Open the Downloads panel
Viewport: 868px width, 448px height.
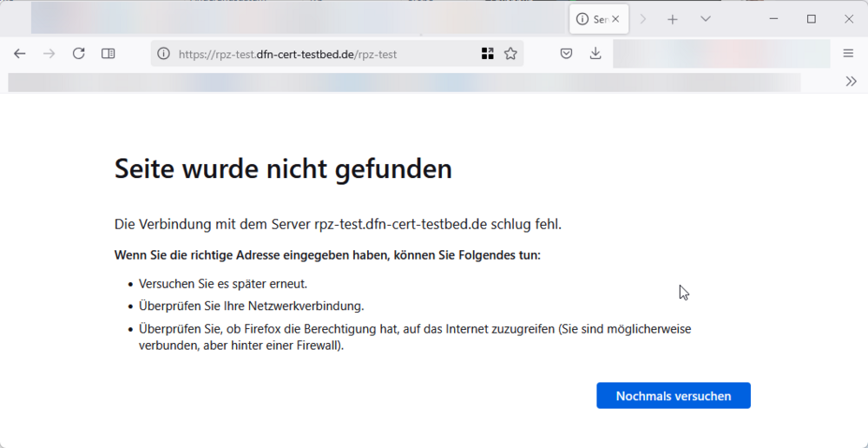pyautogui.click(x=595, y=54)
